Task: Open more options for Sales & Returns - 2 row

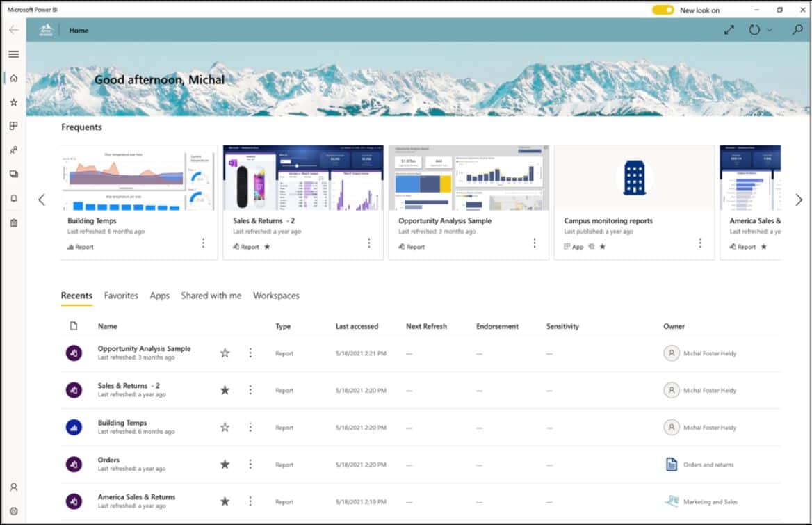Action: (x=250, y=390)
